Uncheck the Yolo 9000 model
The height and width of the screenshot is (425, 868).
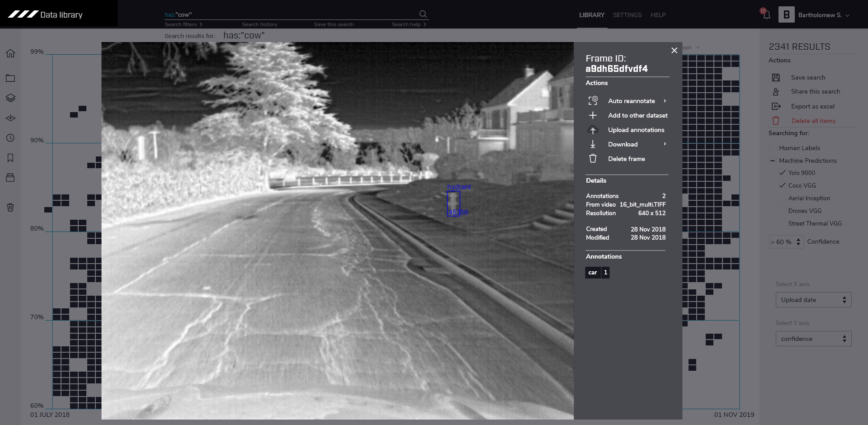tap(782, 173)
